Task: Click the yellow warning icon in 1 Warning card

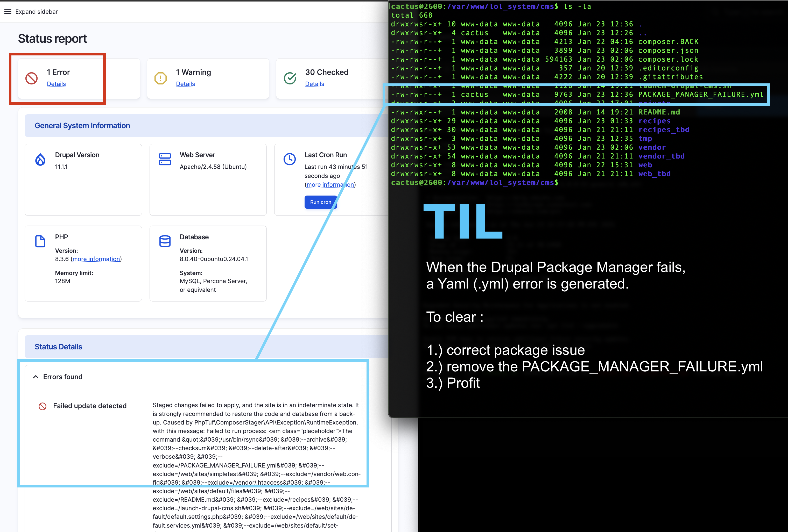Action: click(160, 78)
